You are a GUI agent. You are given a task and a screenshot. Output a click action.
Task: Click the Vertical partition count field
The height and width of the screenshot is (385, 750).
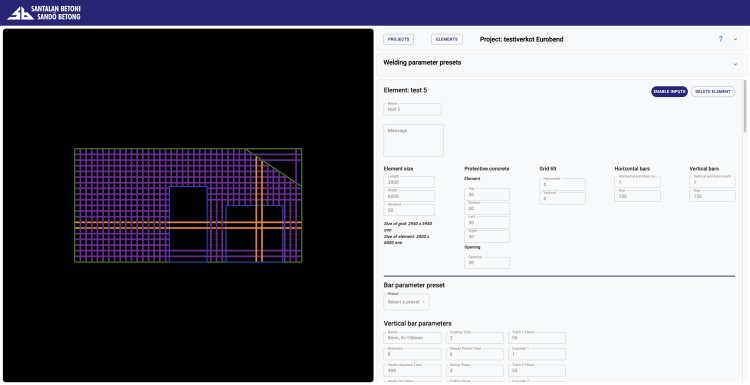(712, 182)
